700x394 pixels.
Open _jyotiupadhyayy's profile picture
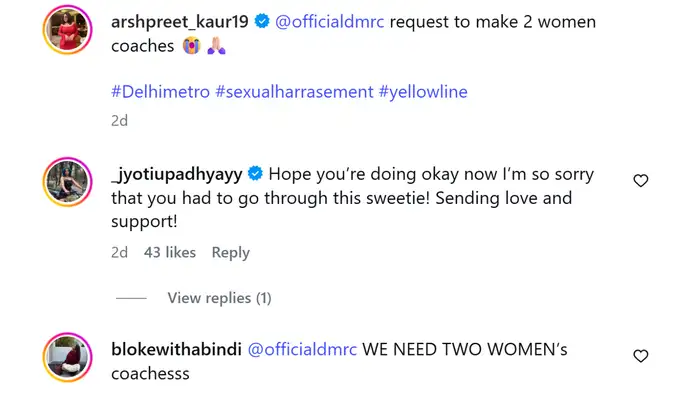(67, 182)
